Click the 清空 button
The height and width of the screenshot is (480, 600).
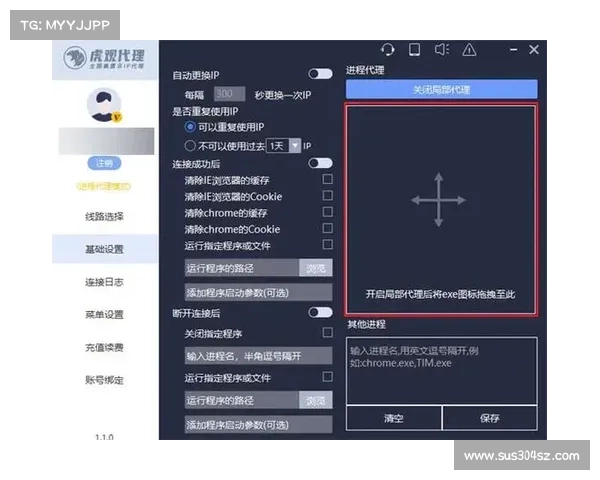[x=393, y=418]
